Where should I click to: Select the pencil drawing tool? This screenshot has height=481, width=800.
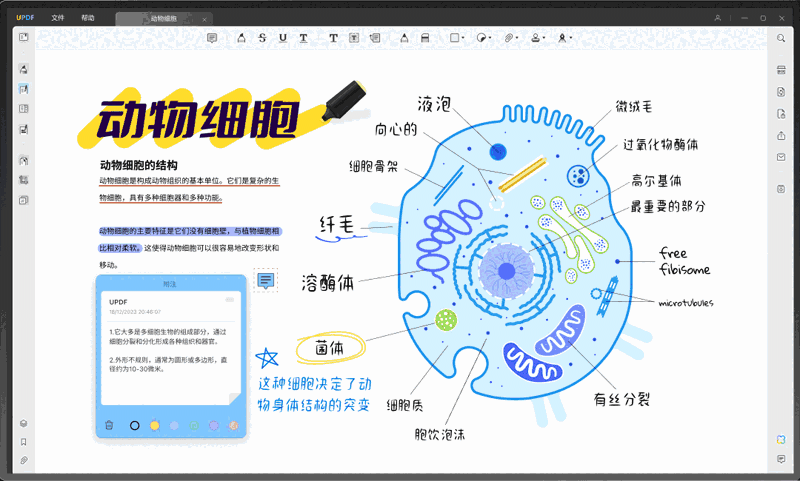404,38
